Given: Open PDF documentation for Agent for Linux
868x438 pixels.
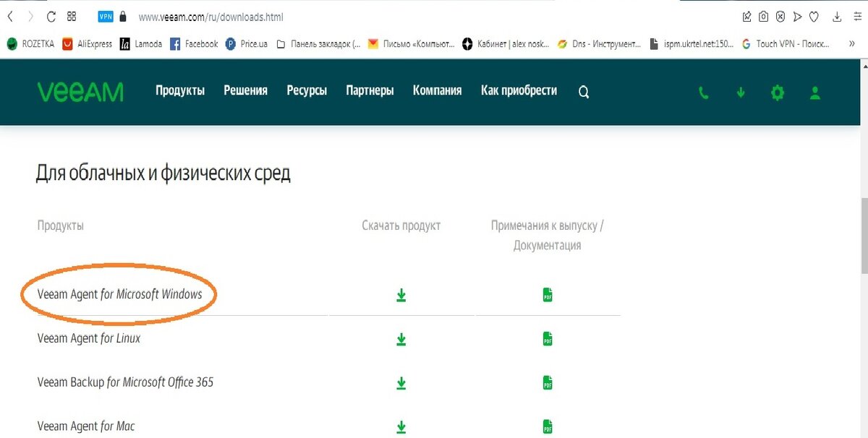Looking at the screenshot, I should (548, 339).
